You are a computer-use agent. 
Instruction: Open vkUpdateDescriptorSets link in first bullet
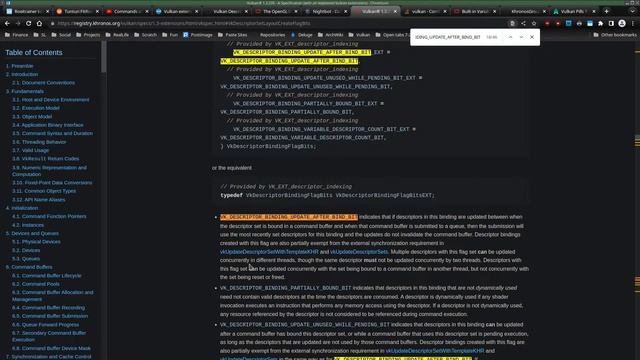(x=359, y=252)
